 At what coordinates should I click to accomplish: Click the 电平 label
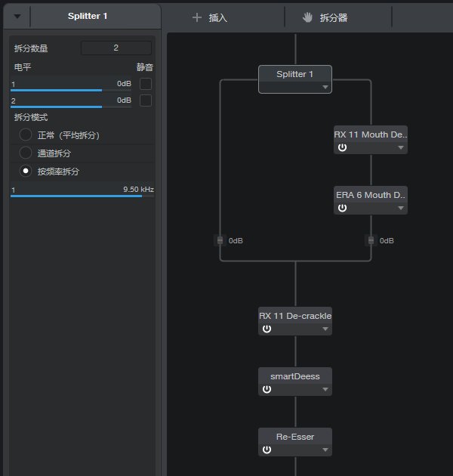[x=23, y=67]
